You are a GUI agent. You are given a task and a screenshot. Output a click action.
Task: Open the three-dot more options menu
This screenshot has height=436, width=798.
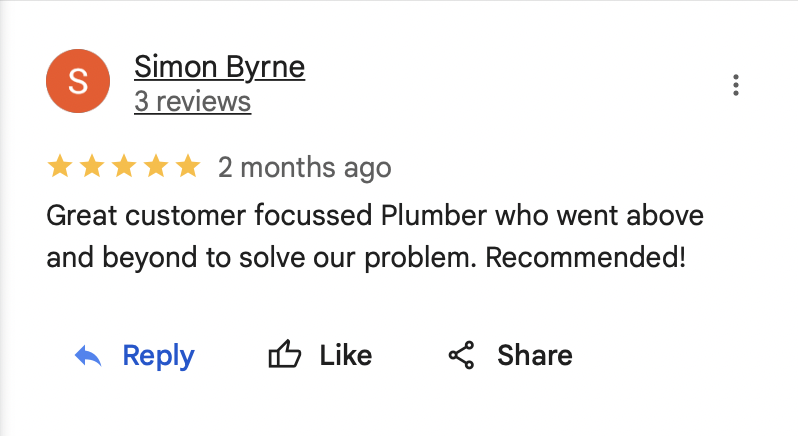click(736, 85)
